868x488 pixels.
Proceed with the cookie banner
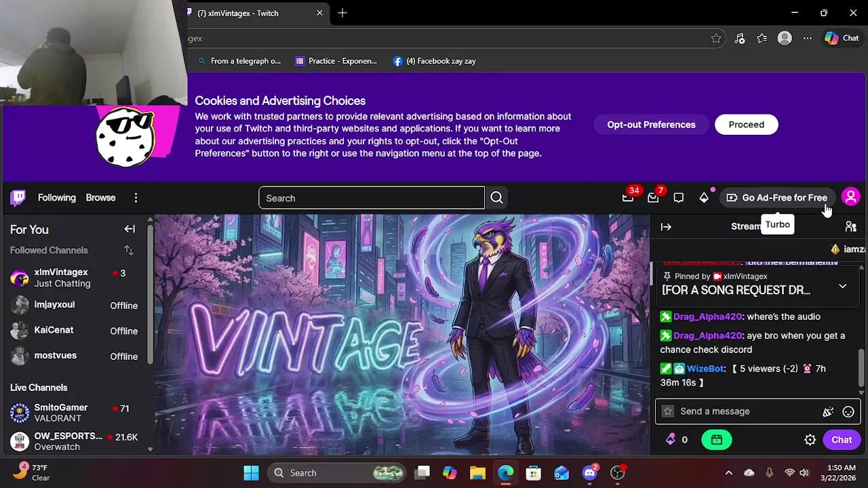coord(746,125)
